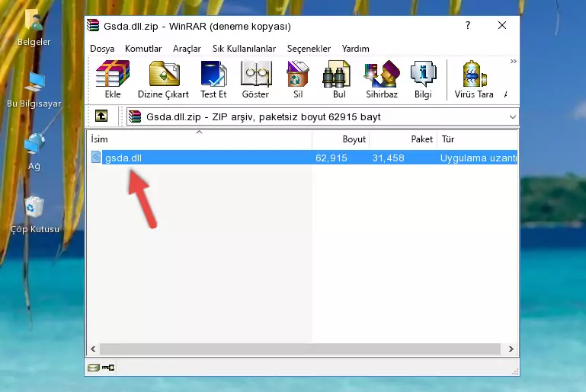Click the Virüs Tara scan icon
The image size is (586, 392).
pos(474,79)
